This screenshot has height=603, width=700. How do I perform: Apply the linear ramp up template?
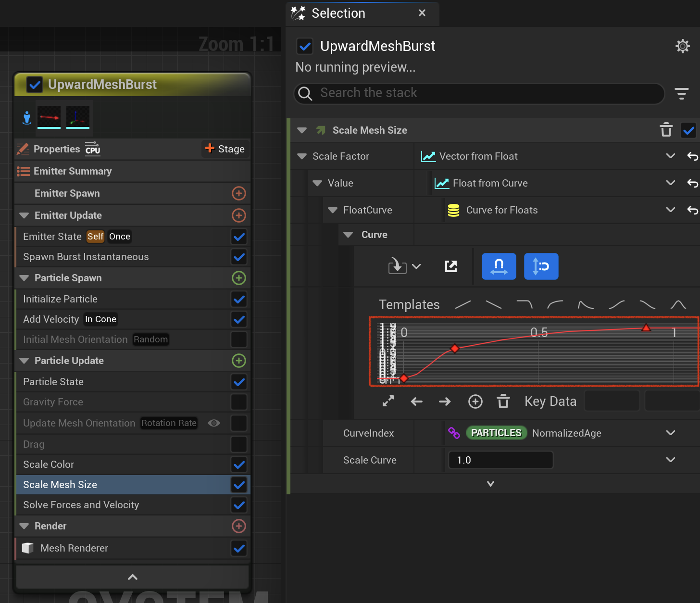[x=463, y=304]
